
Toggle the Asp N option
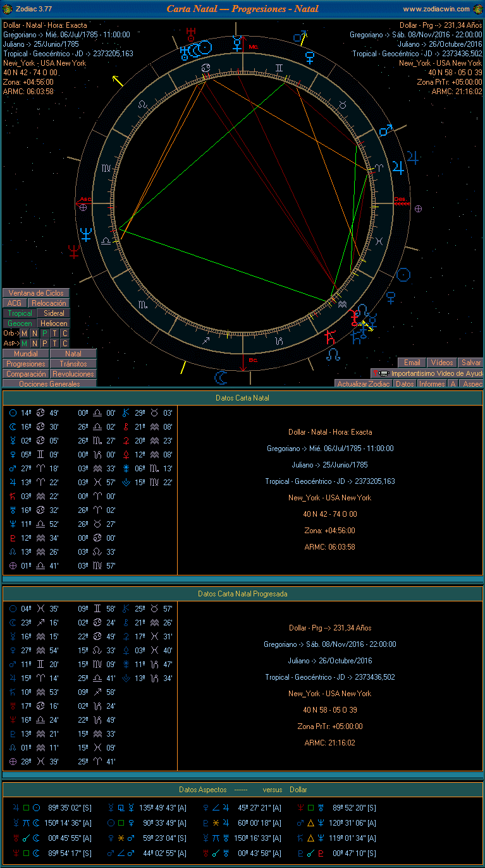click(x=34, y=343)
